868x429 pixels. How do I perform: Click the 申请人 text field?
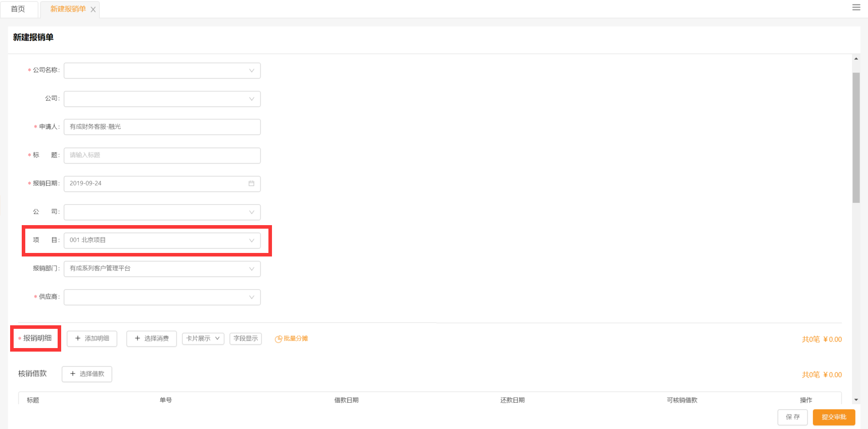coord(162,127)
